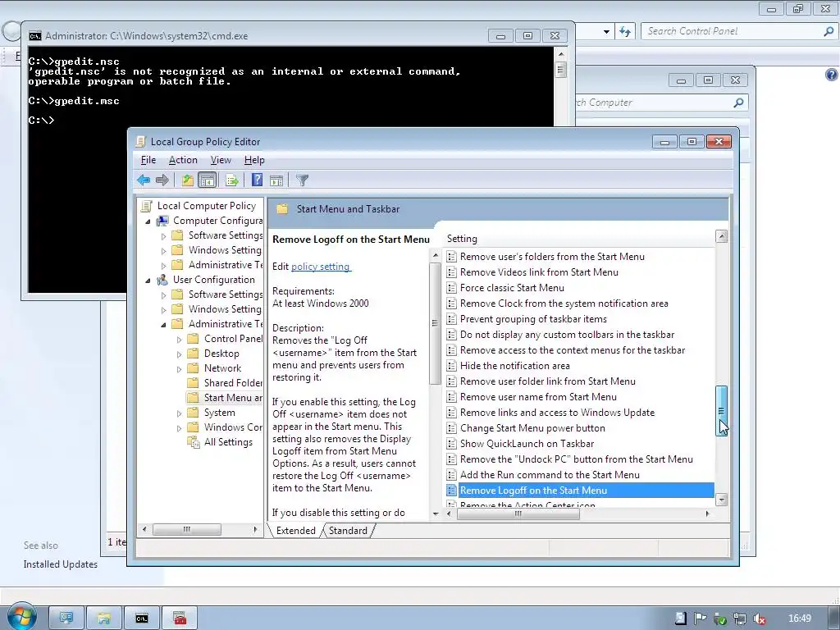Open the Action menu
Image resolution: width=840 pixels, height=630 pixels.
[x=183, y=160]
